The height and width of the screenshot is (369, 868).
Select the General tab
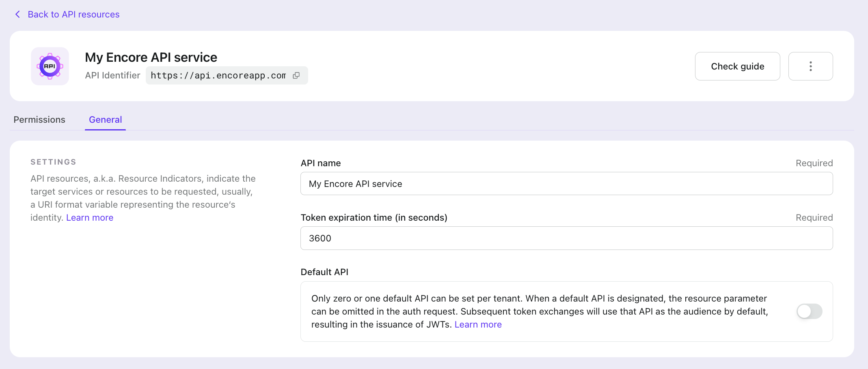[105, 119]
